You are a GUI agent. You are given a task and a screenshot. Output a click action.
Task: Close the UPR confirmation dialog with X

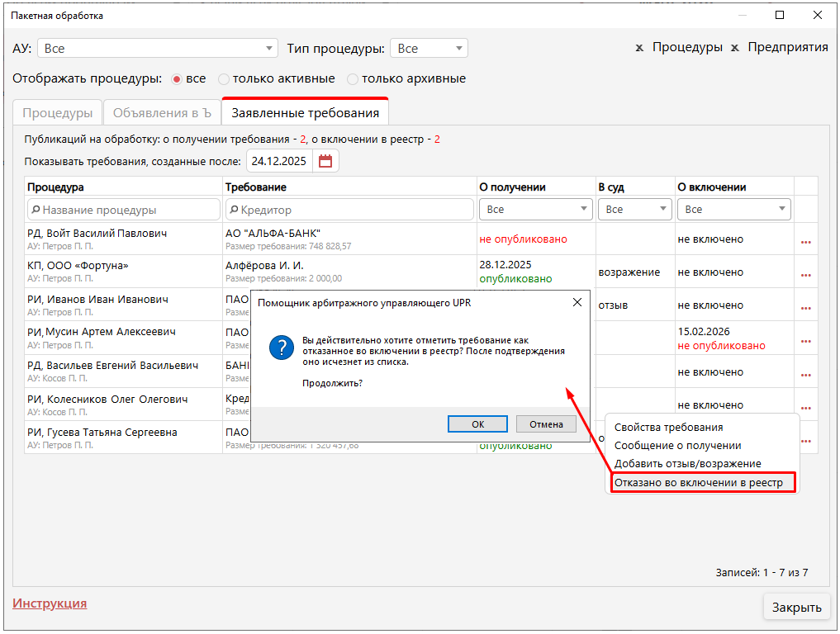pos(577,303)
